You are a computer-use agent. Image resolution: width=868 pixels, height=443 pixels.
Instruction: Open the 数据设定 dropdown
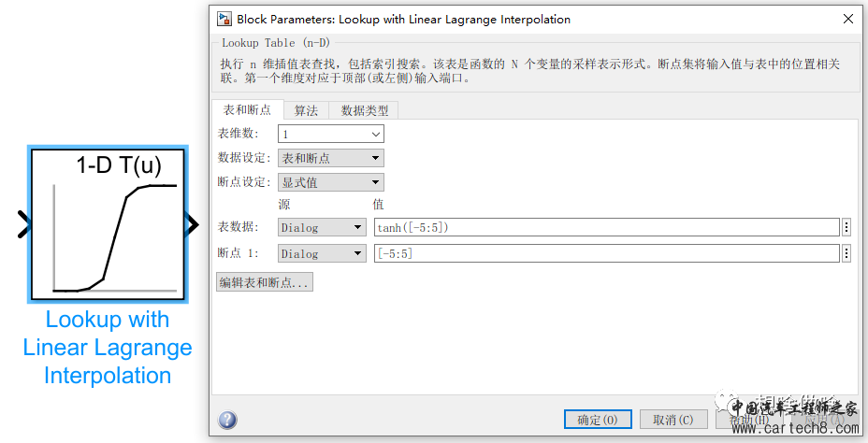[331, 158]
